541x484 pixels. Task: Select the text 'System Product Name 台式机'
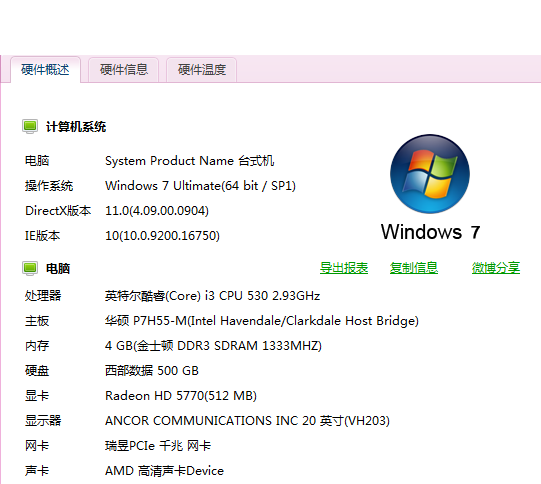point(189,161)
